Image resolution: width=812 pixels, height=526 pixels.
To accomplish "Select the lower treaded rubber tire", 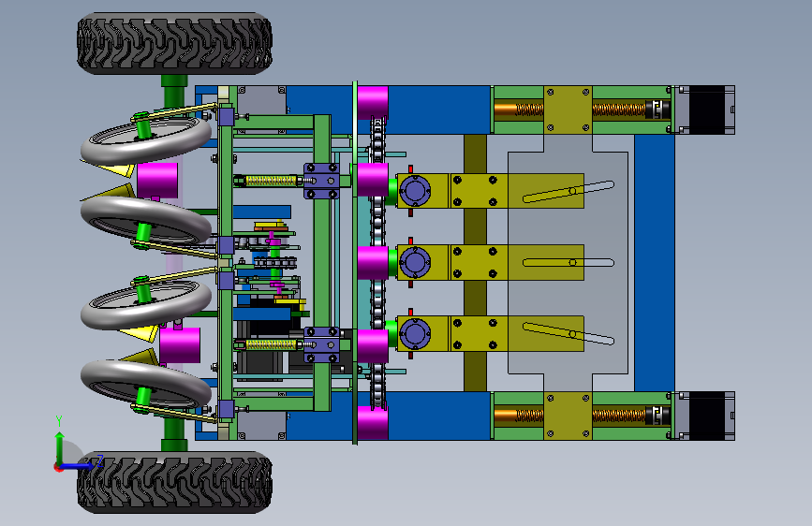I will click(x=174, y=482).
